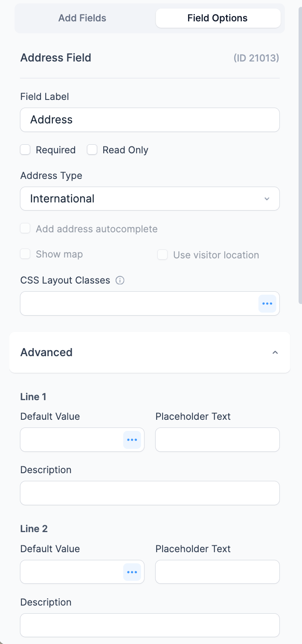Viewport: 302px width, 644px height.
Task: Check Use visitor location option
Action: click(x=163, y=255)
